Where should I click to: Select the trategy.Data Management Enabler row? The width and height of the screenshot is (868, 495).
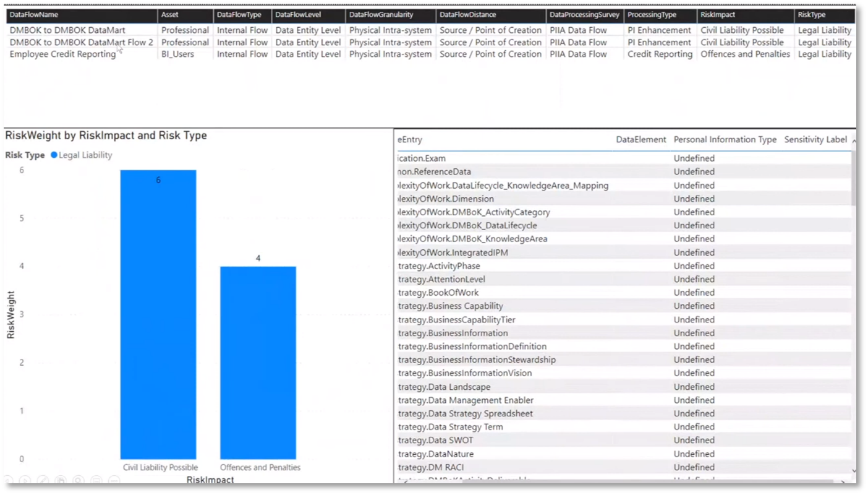pyautogui.click(x=623, y=400)
